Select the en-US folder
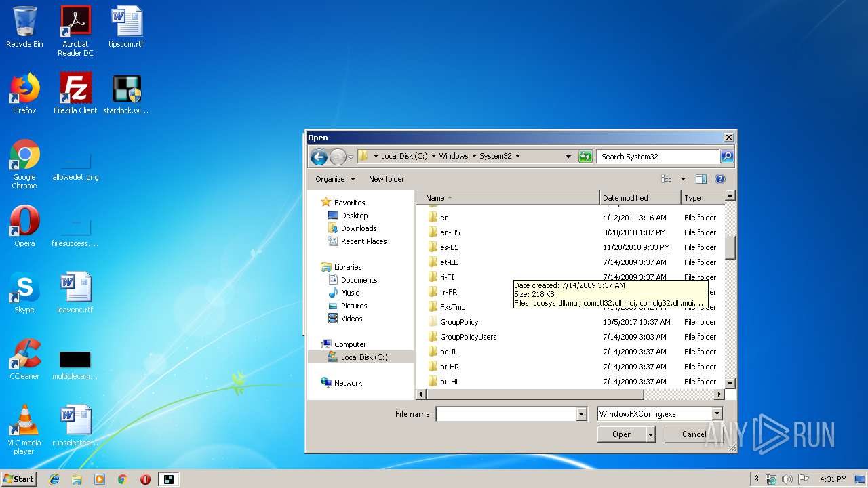 [x=450, y=232]
